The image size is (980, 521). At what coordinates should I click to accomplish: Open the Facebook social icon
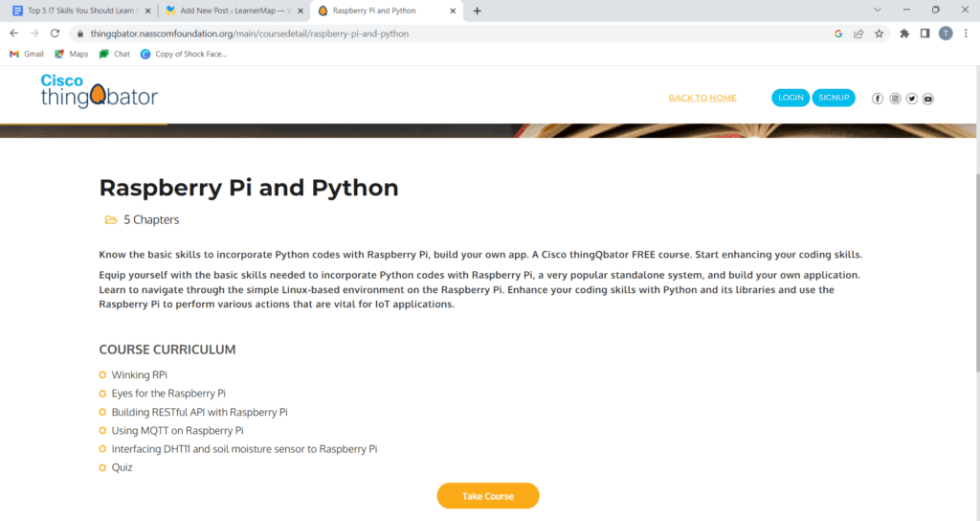[878, 99]
